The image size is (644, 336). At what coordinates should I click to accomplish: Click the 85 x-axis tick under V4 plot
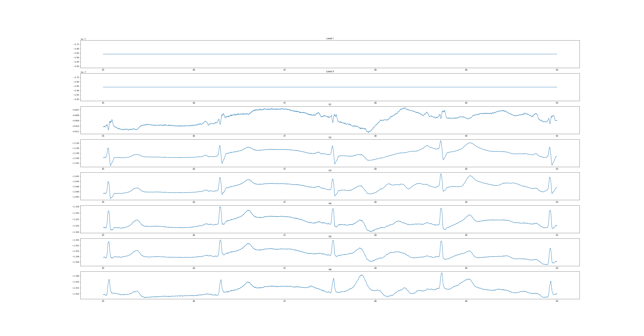[103, 235]
